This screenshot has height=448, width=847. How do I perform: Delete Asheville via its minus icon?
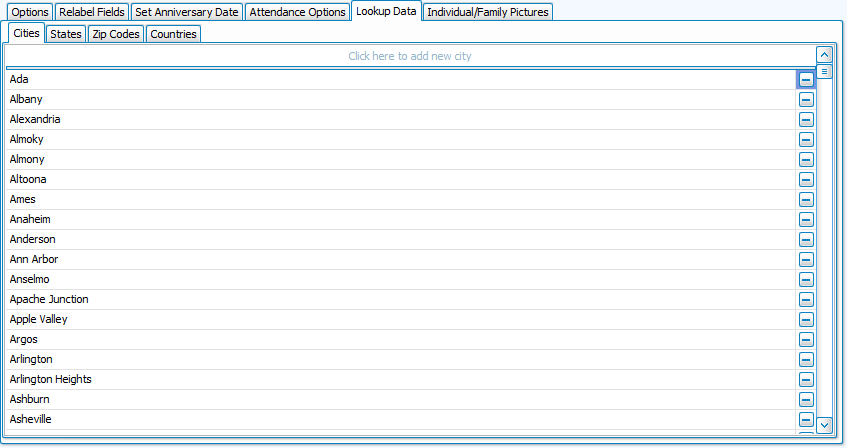tap(805, 419)
